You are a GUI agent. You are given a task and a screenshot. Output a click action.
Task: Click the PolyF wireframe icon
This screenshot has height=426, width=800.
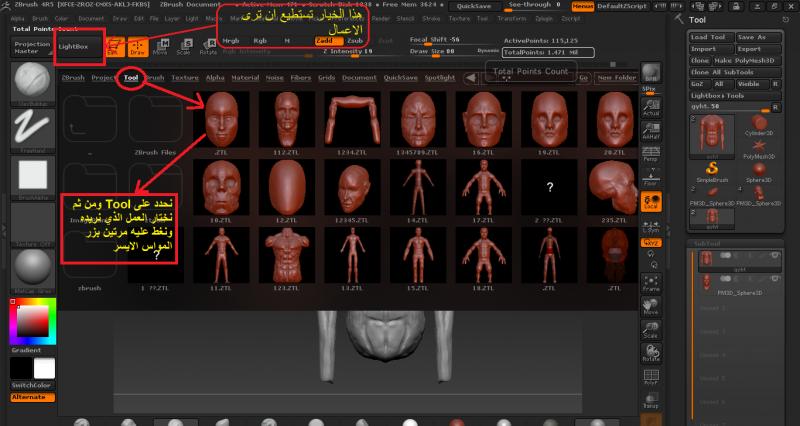click(x=650, y=377)
